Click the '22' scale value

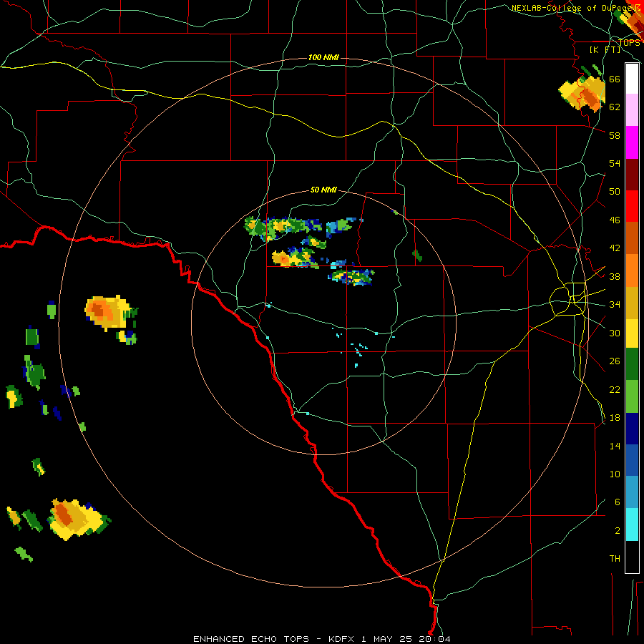pos(615,390)
